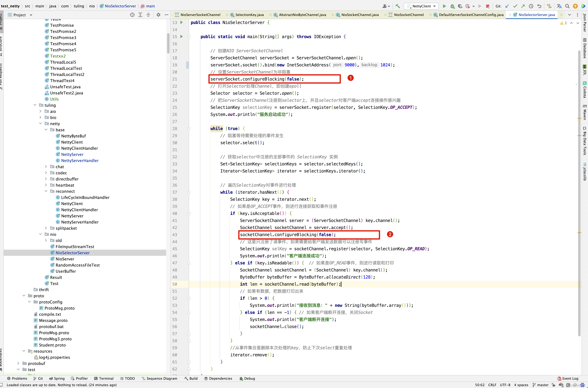588x388 pixels.
Task: Expand the splitpacket package
Action: pos(46,228)
